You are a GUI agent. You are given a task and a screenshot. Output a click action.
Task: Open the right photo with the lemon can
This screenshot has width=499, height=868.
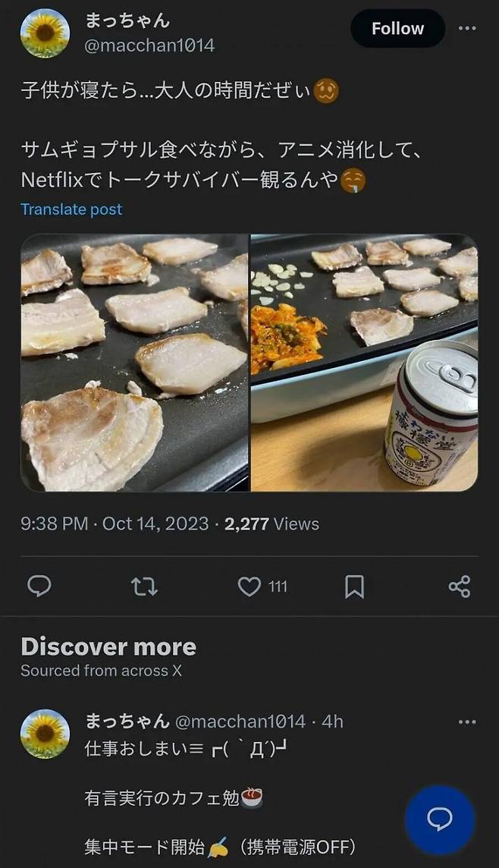point(364,363)
